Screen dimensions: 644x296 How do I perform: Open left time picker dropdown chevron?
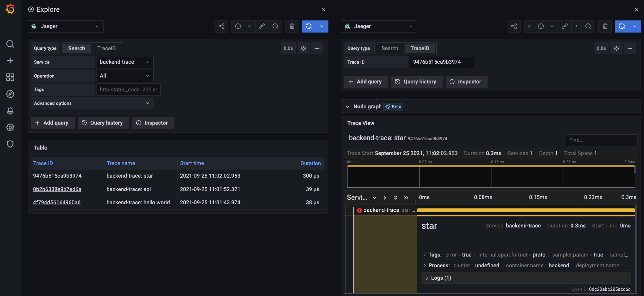click(x=249, y=26)
